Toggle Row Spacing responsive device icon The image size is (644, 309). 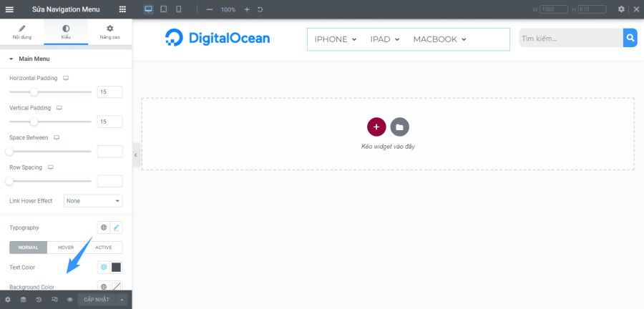coord(51,167)
